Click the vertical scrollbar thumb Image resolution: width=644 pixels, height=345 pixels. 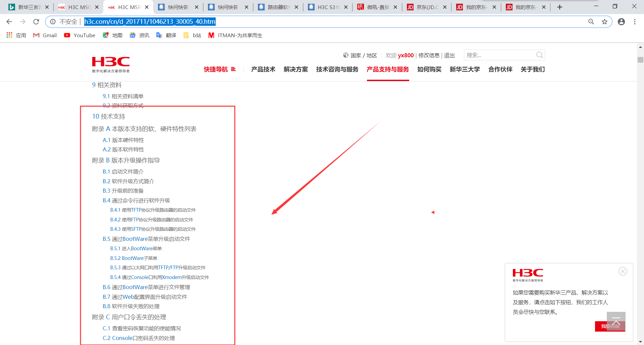[x=640, y=60]
